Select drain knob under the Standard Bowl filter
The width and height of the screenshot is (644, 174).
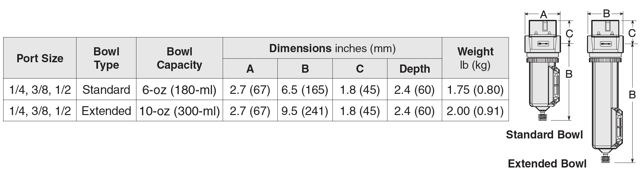pyautogui.click(x=542, y=117)
